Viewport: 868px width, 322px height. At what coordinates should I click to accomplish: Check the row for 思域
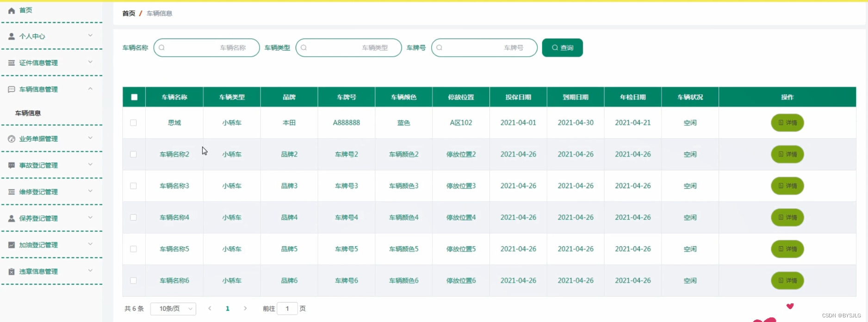[133, 123]
